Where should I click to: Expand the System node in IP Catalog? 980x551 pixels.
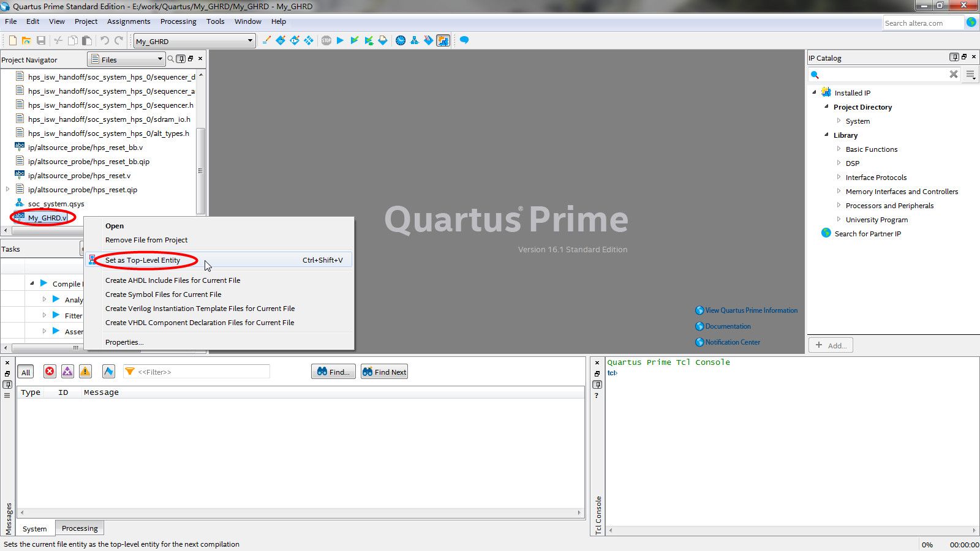click(839, 121)
